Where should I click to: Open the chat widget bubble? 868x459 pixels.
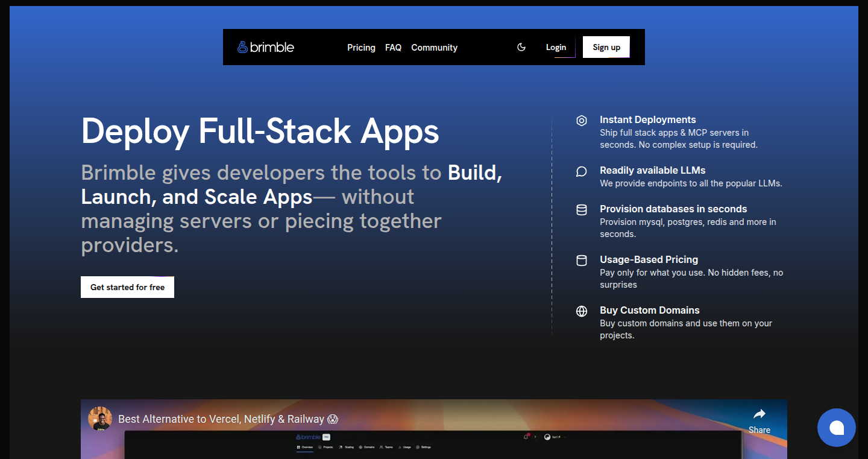[x=837, y=428]
